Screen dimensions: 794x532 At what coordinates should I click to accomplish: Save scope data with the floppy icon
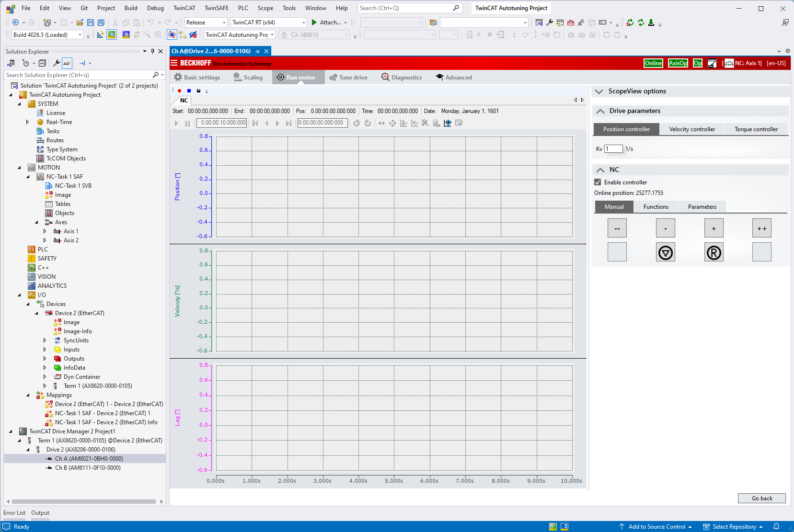[199, 91]
